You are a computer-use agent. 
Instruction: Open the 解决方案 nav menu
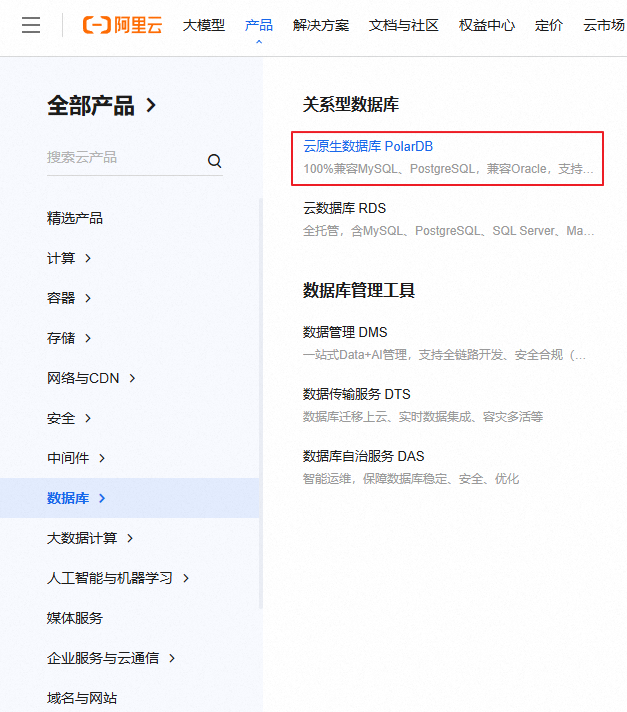(321, 25)
